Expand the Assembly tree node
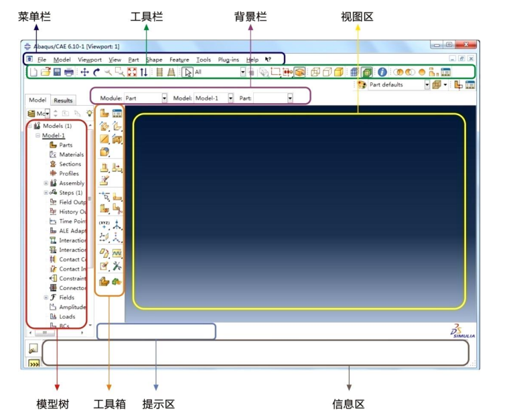 tap(46, 184)
